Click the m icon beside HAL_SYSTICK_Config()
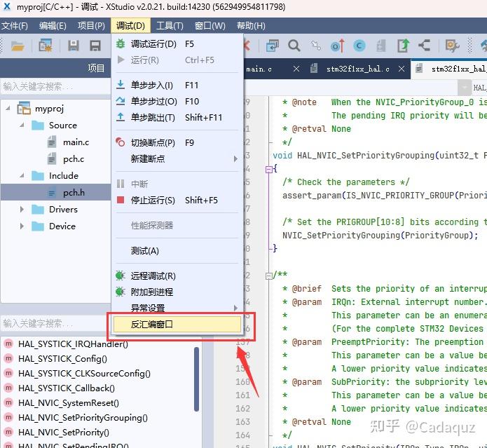 click(8, 358)
